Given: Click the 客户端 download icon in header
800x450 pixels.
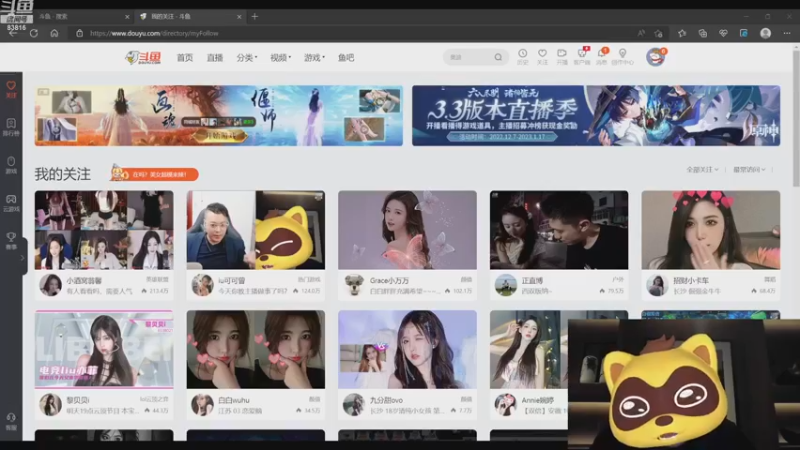Looking at the screenshot, I should point(582,57).
